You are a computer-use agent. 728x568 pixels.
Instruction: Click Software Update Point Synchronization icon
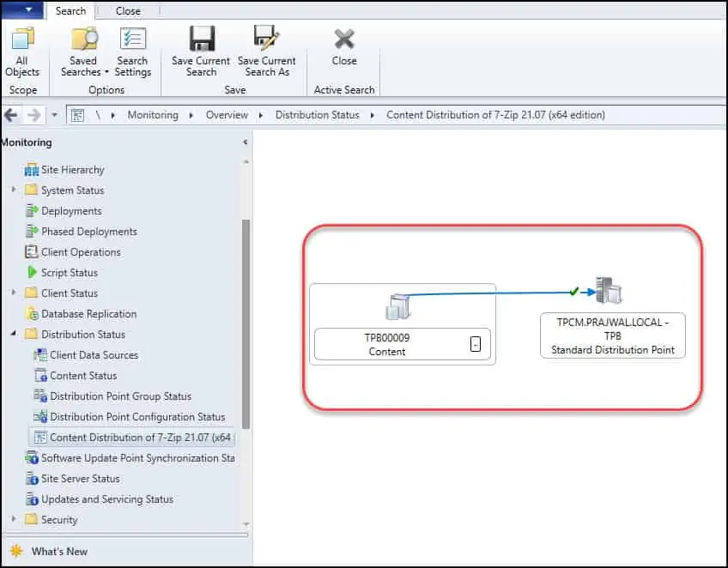[x=32, y=458]
